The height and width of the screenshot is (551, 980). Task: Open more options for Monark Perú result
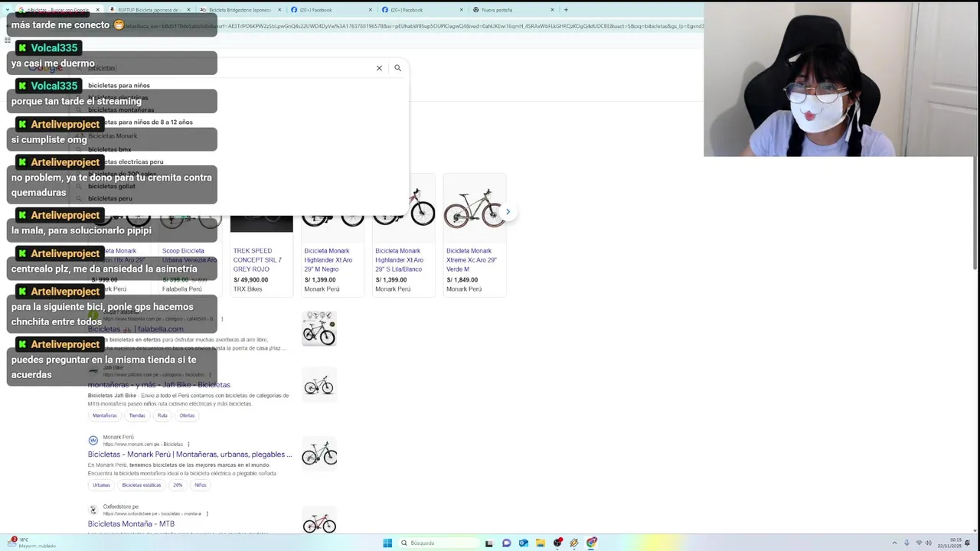click(x=188, y=444)
